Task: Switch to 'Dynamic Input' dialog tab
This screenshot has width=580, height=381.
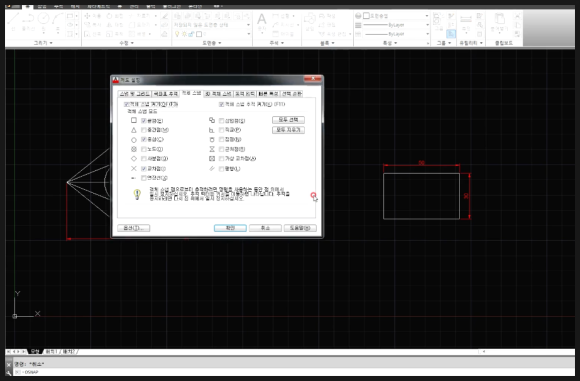Action: [245, 94]
